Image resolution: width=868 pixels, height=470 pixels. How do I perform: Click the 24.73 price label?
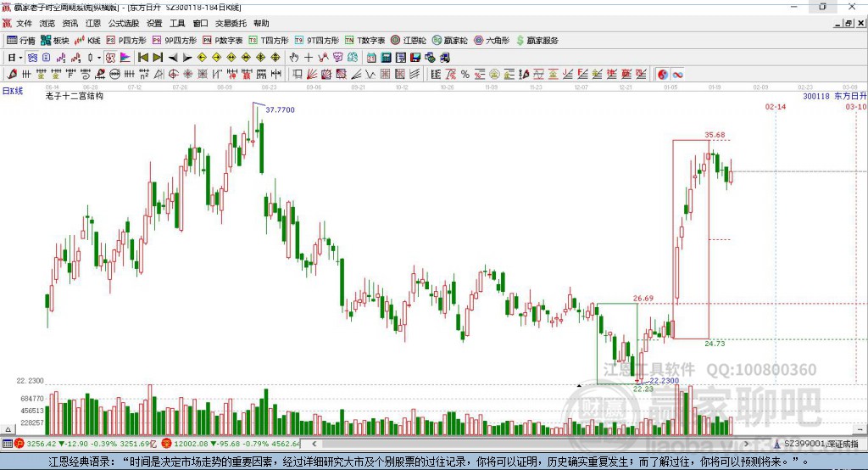click(x=715, y=344)
